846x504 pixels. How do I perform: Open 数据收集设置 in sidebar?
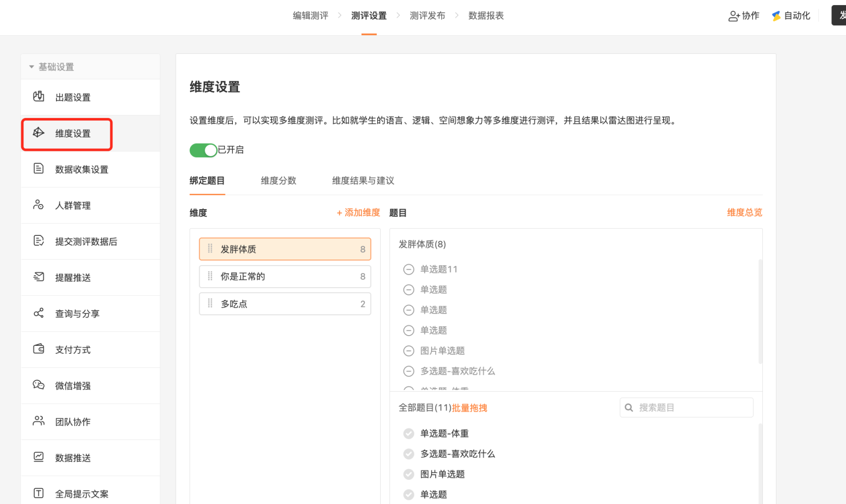[x=91, y=169]
